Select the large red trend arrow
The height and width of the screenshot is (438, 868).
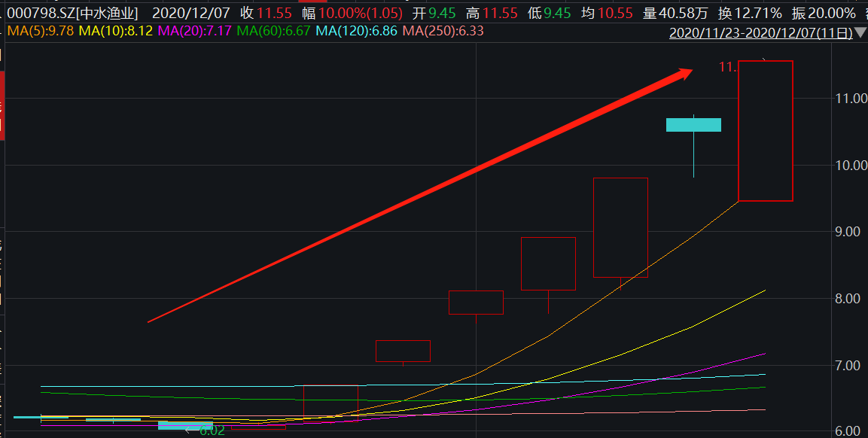coord(420,196)
